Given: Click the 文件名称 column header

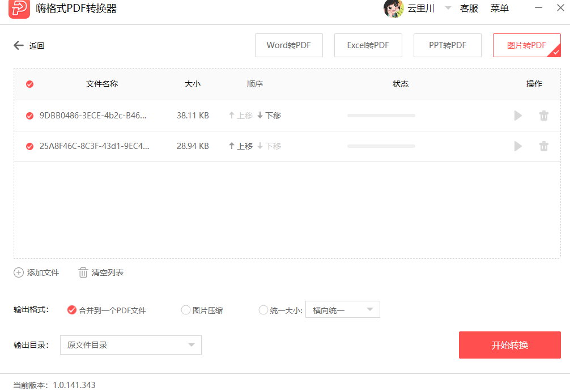Looking at the screenshot, I should (102, 84).
